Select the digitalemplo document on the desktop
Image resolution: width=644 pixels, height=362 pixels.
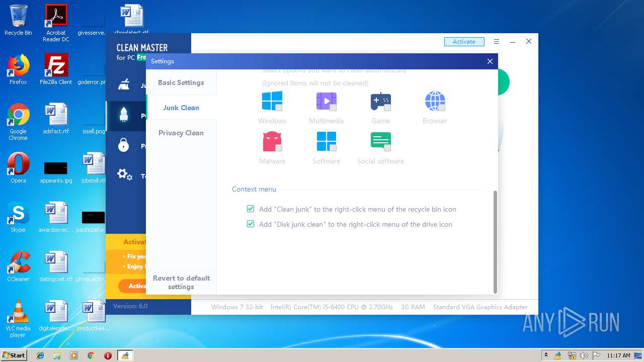(x=56, y=316)
